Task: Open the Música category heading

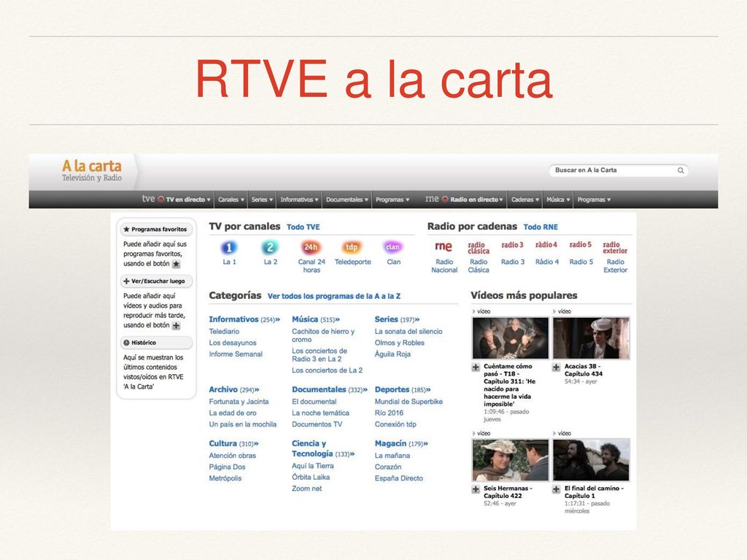Action: coord(316,319)
